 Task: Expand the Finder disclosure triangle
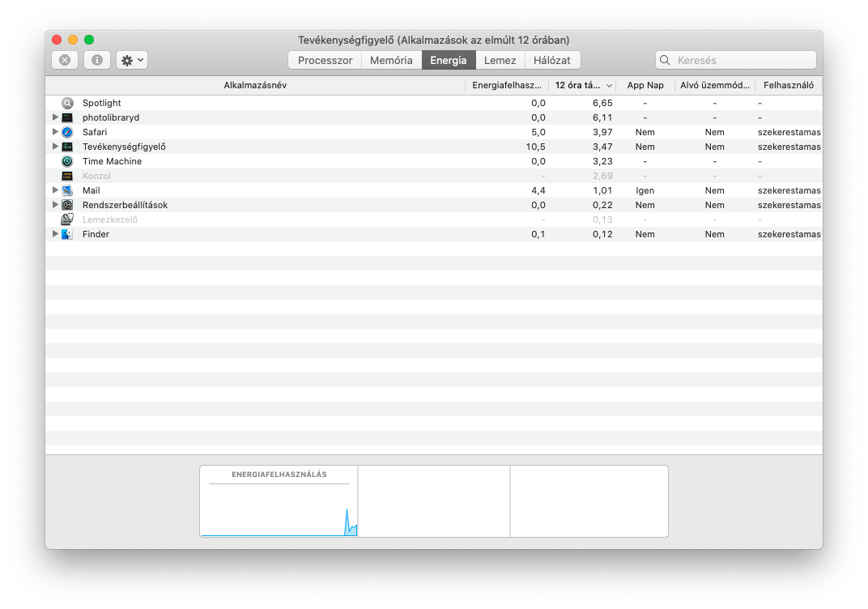[55, 233]
